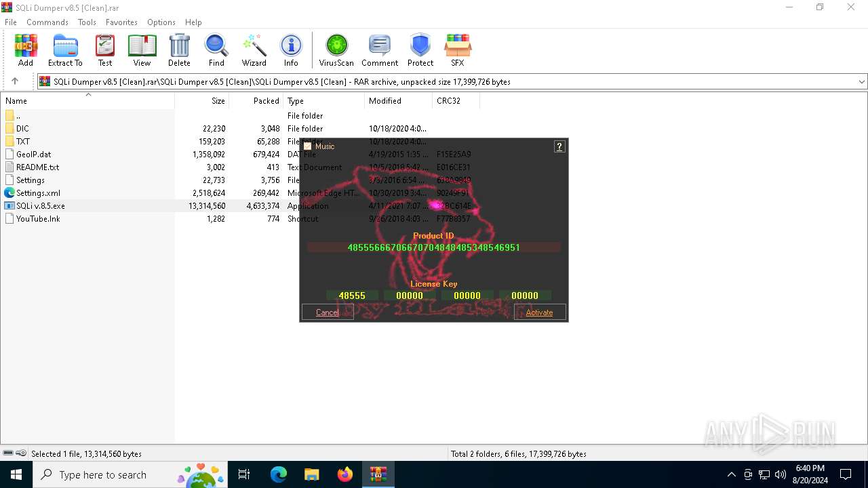Click the Activate button in license dialog
The width and height of the screenshot is (868, 488).
540,312
